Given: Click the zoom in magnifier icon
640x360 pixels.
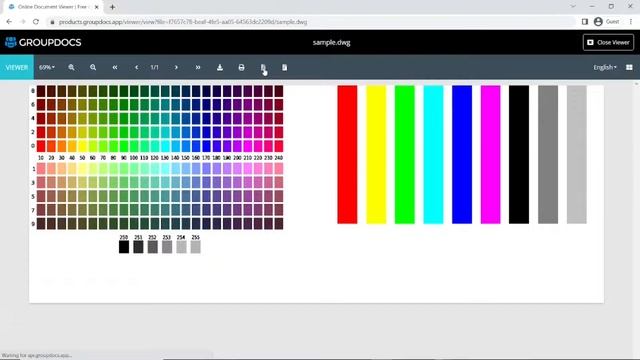Looking at the screenshot, I should [x=71, y=67].
